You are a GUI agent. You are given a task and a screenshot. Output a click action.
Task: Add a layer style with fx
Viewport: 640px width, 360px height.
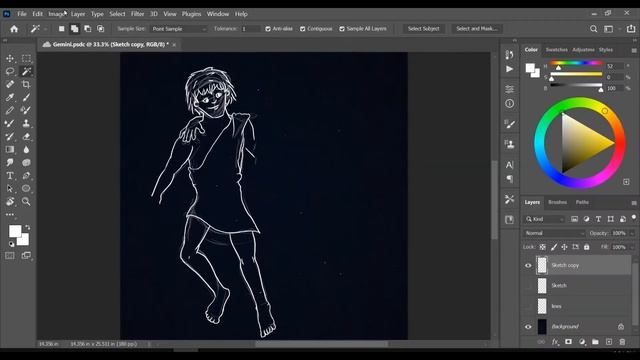pos(555,342)
